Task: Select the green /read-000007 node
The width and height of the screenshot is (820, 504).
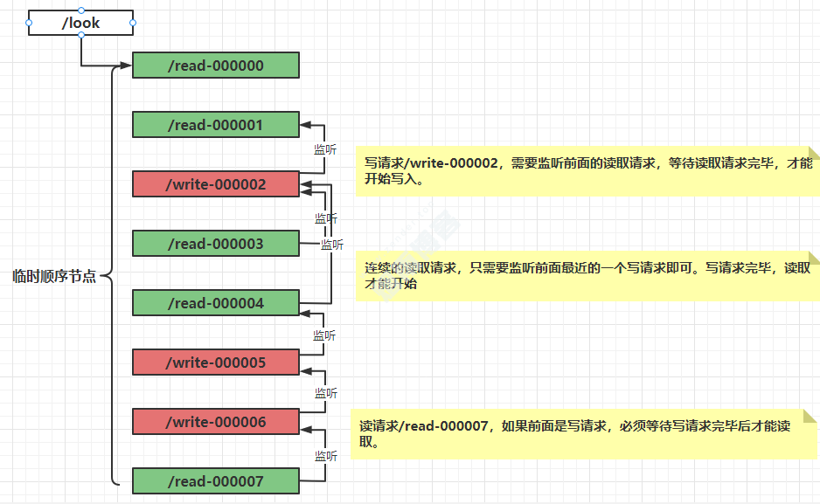Action: click(x=215, y=481)
